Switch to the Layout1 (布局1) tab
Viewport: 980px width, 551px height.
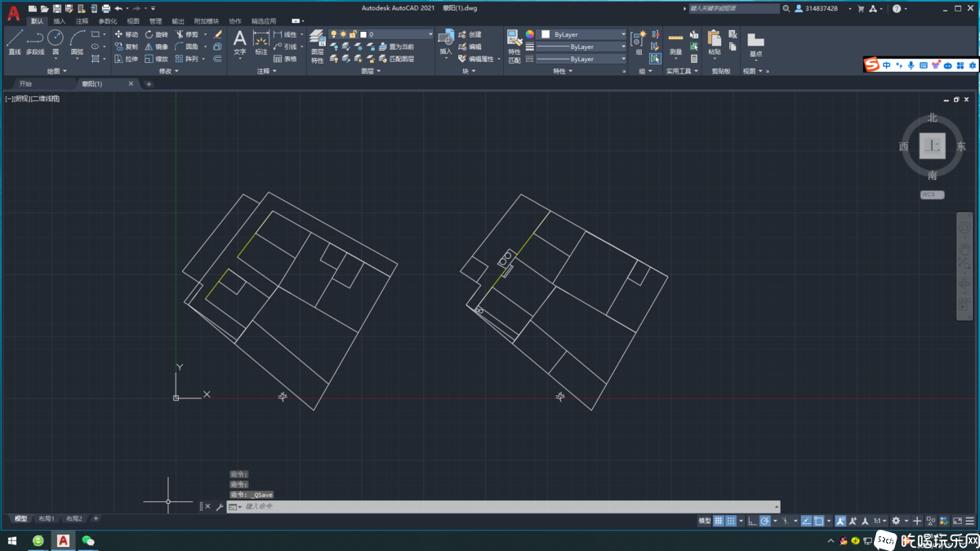[47, 519]
